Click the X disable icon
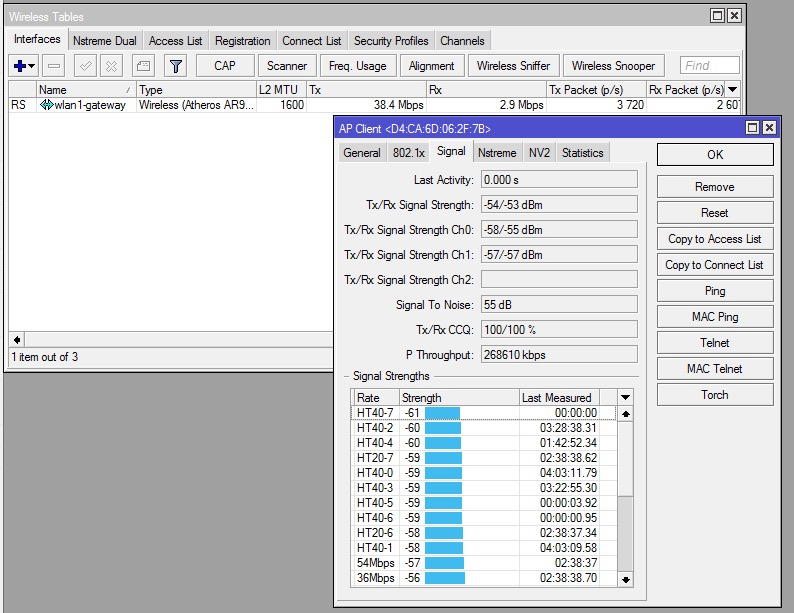 click(111, 66)
